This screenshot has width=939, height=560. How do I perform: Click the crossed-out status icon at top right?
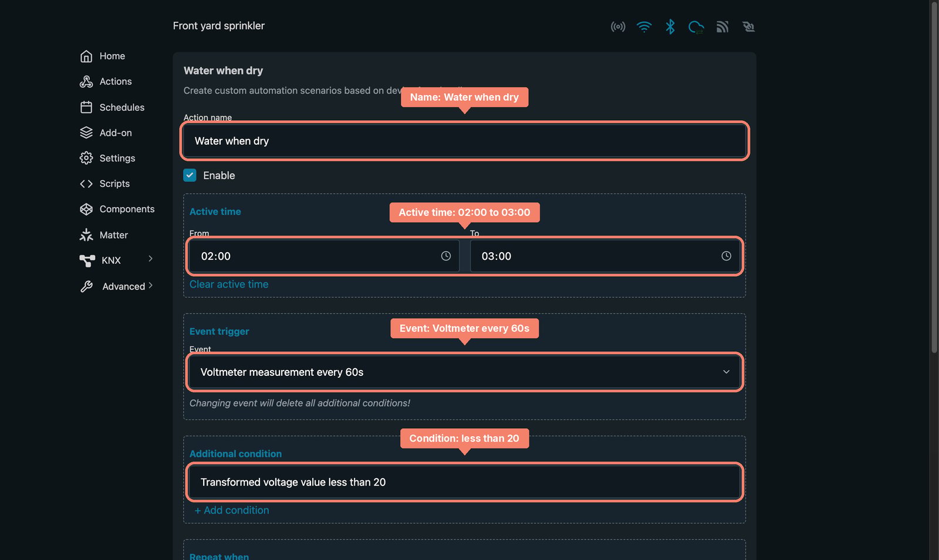pos(748,27)
